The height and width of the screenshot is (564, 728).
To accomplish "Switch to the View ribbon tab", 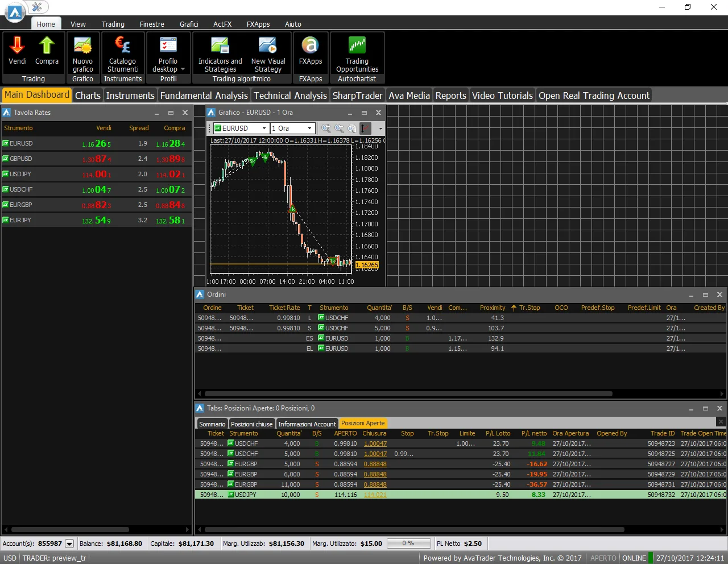I will pyautogui.click(x=78, y=24).
